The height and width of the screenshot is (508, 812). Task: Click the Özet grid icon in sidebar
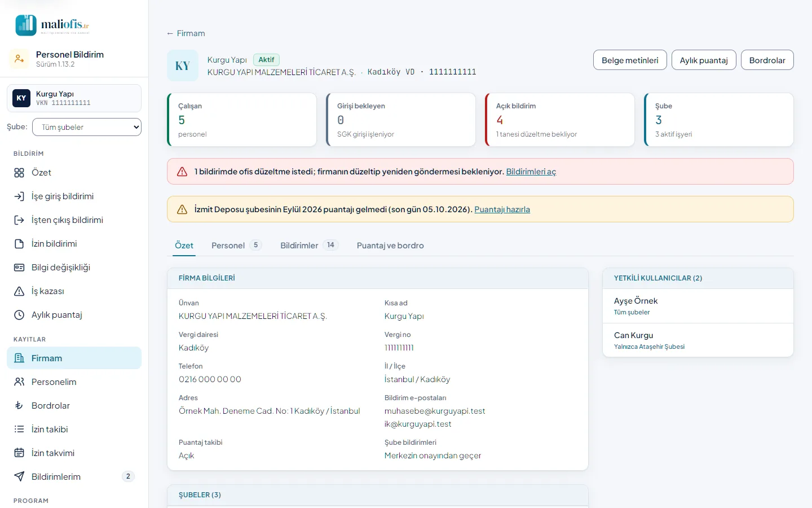pyautogui.click(x=19, y=173)
